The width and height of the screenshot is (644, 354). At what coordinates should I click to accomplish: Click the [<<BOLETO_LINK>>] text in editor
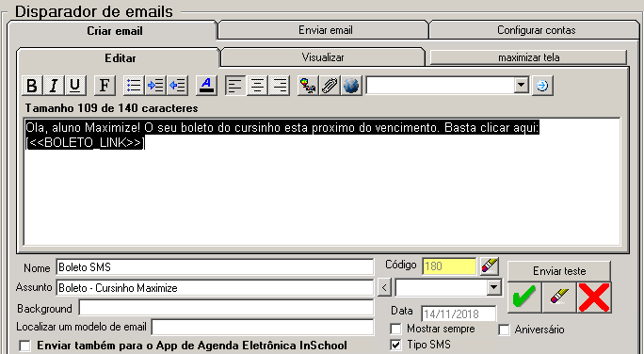click(x=85, y=142)
